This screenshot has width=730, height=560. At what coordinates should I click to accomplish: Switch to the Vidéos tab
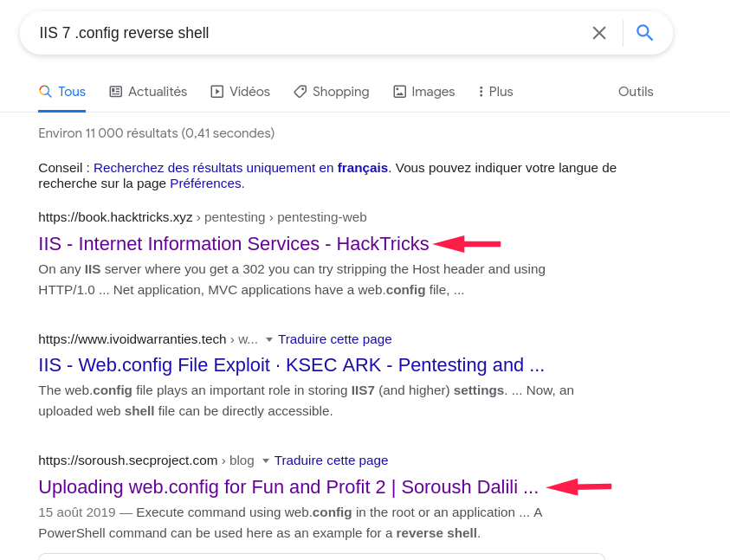tap(249, 92)
